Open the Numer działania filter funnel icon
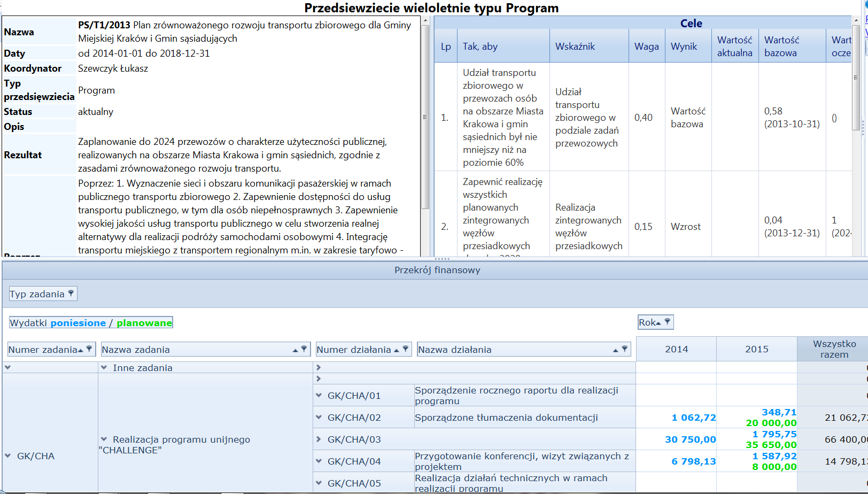868x494 pixels. coord(405,349)
